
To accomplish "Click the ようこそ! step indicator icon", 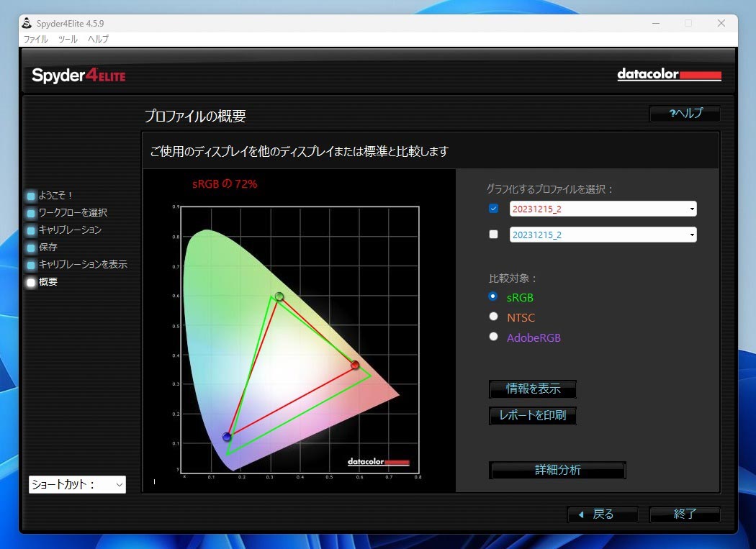I will (x=32, y=196).
